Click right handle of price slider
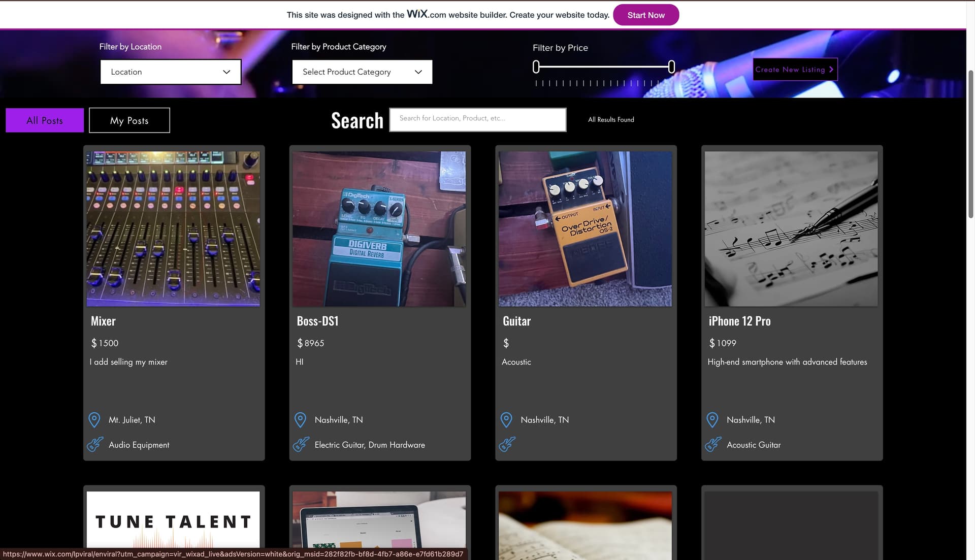This screenshot has width=975, height=560. [x=671, y=67]
